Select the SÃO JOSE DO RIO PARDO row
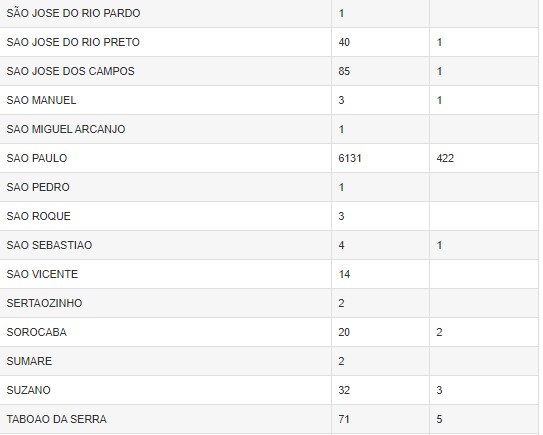Screen dimensions: 543x435 coord(269,14)
